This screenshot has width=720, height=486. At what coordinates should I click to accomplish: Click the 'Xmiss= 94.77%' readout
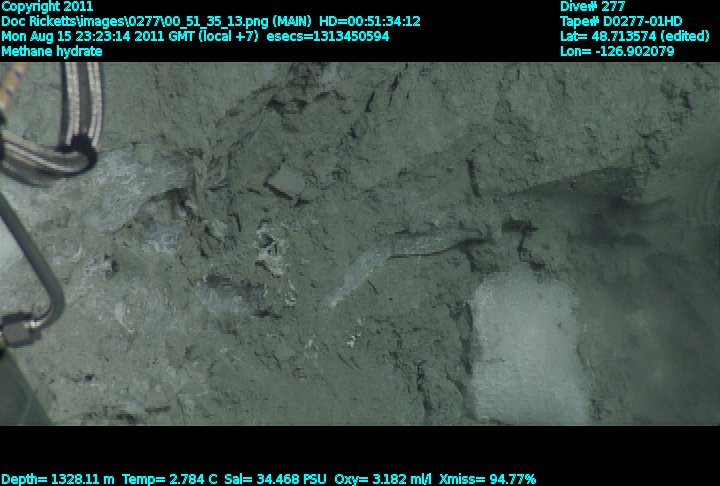(487, 479)
